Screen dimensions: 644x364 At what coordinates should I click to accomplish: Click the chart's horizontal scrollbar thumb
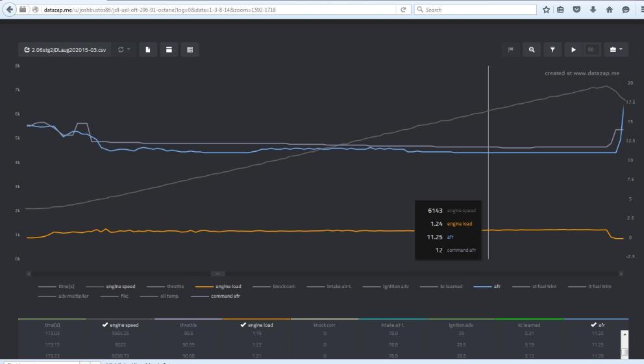[218, 273]
